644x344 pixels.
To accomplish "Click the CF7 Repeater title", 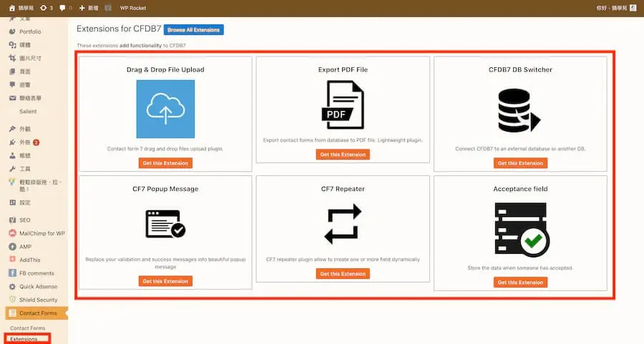I will point(343,189).
